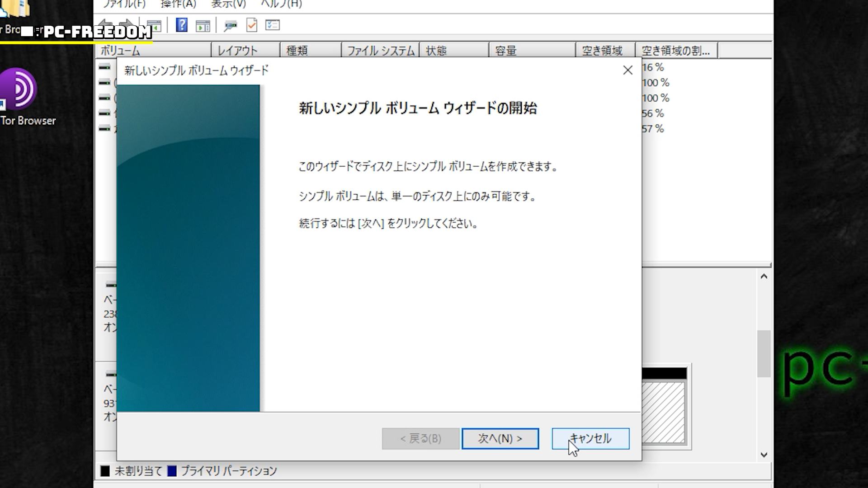Click the blue question mark help icon

181,25
